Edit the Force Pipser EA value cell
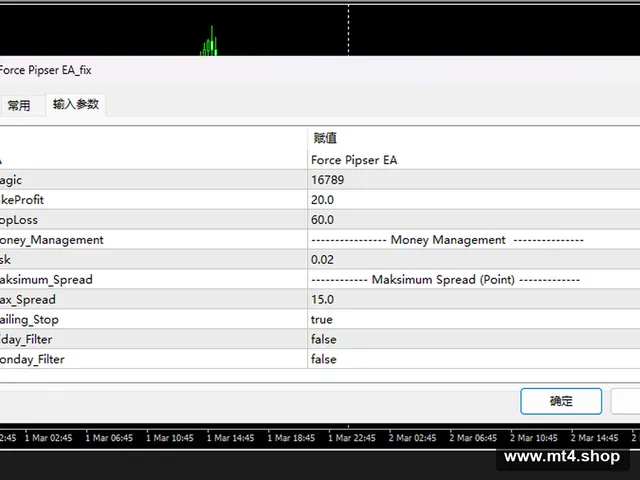This screenshot has width=640, height=480. point(473,160)
